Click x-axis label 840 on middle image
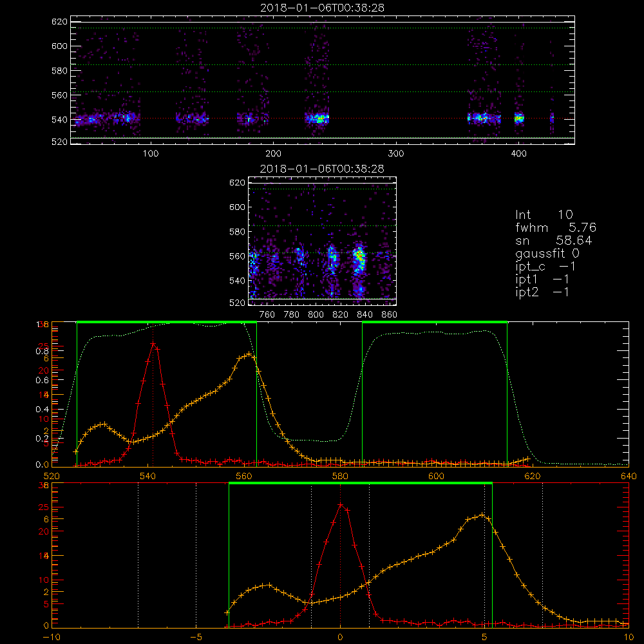This screenshot has height=644, width=644. tap(365, 315)
